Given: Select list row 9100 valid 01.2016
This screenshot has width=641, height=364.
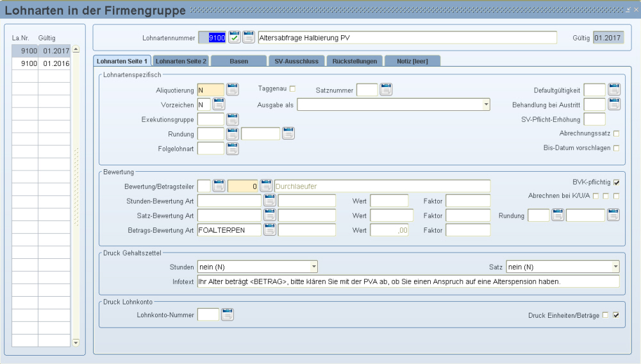Looking at the screenshot, I should point(41,63).
